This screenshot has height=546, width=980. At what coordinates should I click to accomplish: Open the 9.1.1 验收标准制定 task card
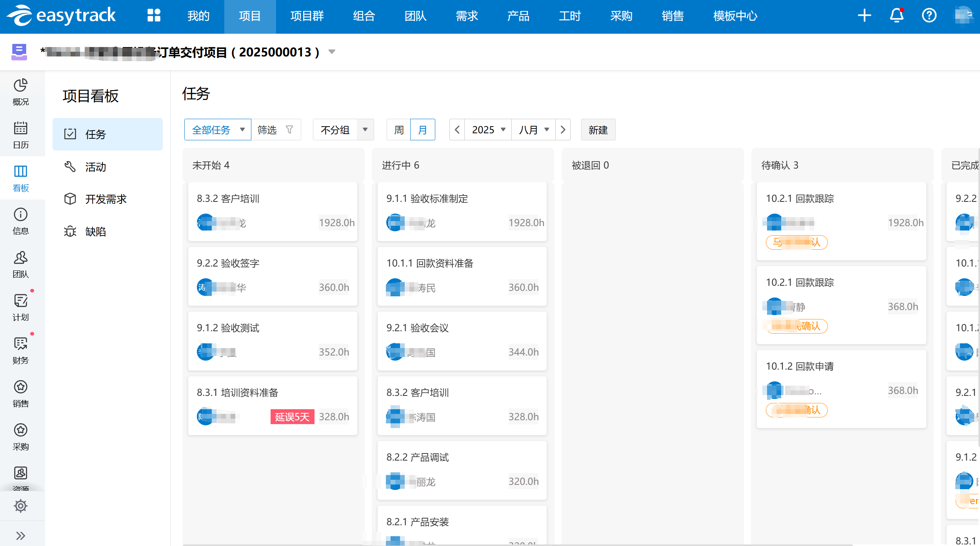462,211
